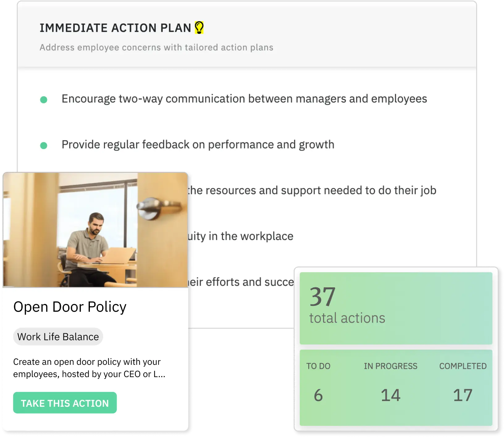Image resolution: width=504 pixels, height=437 pixels.
Task: Toggle the Work Life Balance tag
Action: (x=58, y=336)
